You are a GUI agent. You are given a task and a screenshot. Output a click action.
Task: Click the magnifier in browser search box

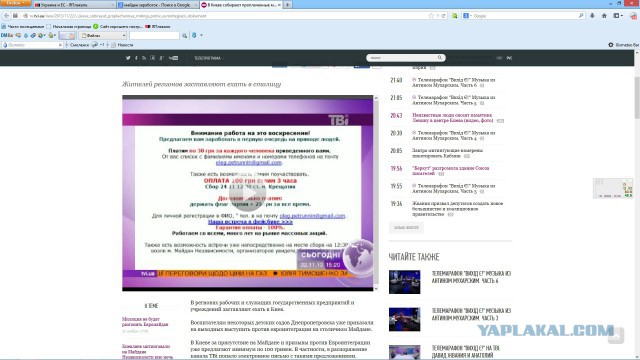(581, 16)
